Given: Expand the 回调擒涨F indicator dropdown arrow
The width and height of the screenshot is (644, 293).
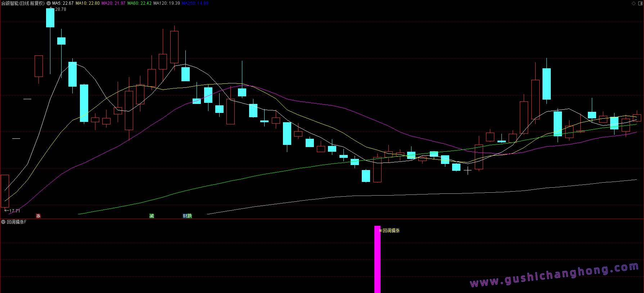Looking at the screenshot, I should pos(3,222).
